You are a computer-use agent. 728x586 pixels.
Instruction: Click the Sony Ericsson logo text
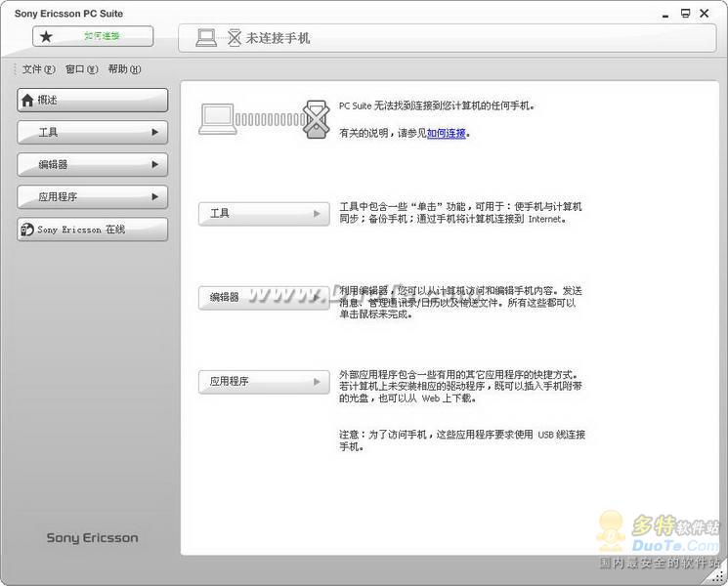(93, 538)
